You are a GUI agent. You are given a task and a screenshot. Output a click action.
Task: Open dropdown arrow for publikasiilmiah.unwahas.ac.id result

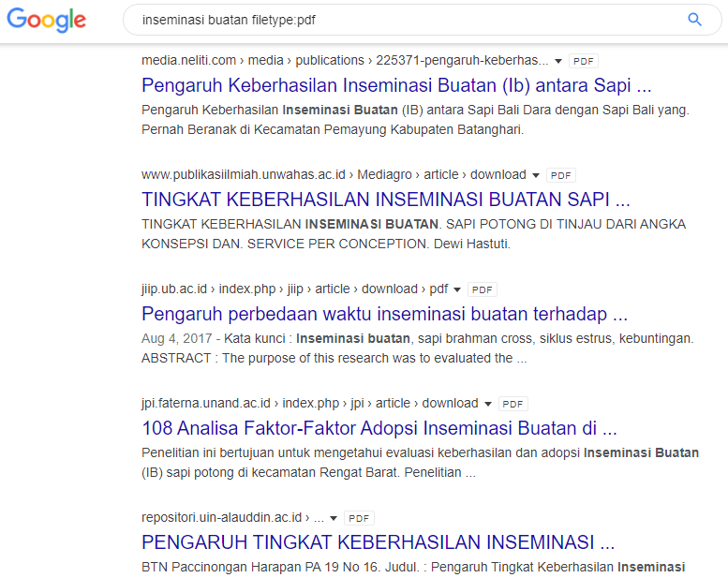[x=536, y=175]
